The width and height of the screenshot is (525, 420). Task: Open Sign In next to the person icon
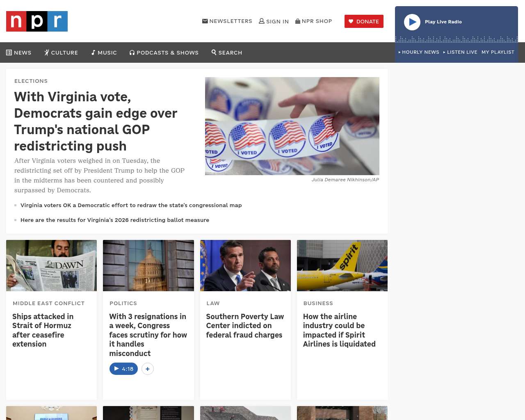(x=274, y=21)
